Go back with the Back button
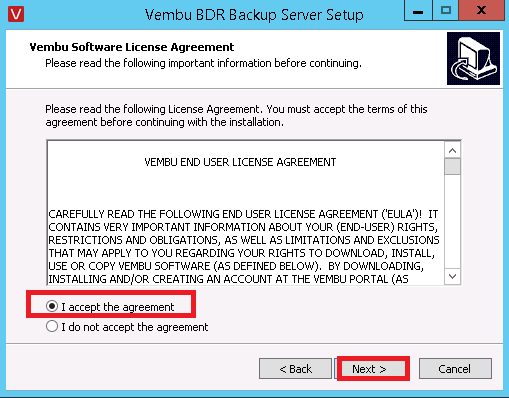 pyautogui.click(x=295, y=369)
